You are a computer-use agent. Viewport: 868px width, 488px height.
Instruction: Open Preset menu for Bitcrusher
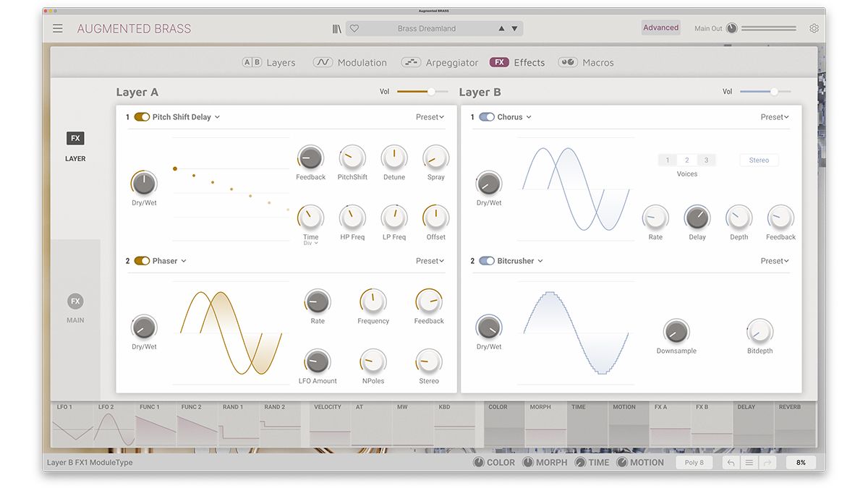pos(775,261)
